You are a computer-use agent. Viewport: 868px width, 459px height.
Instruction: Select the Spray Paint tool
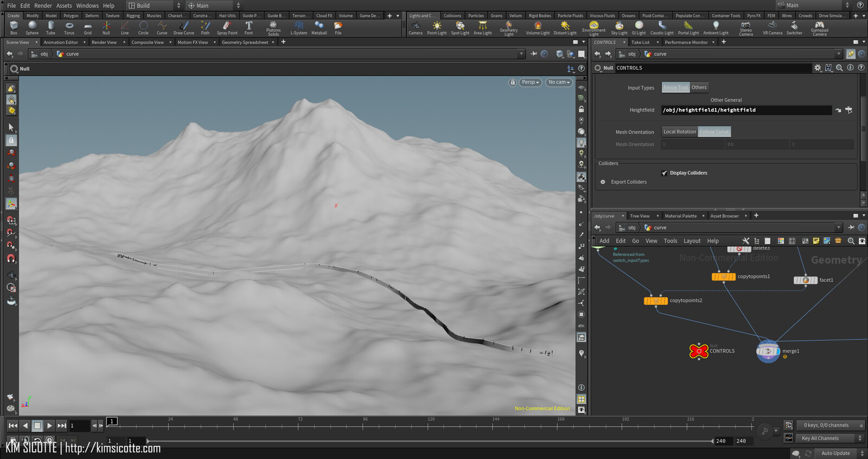pyautogui.click(x=227, y=28)
